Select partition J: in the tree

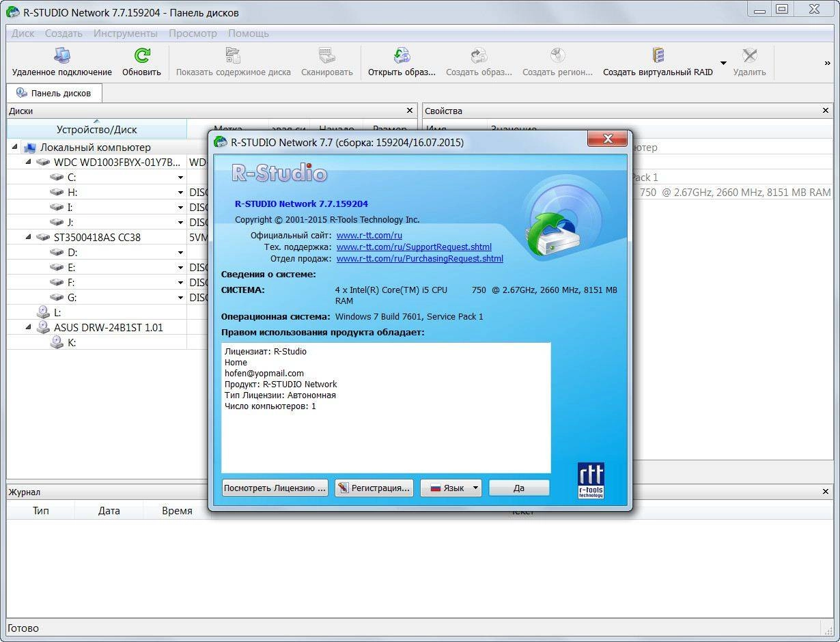tap(71, 223)
